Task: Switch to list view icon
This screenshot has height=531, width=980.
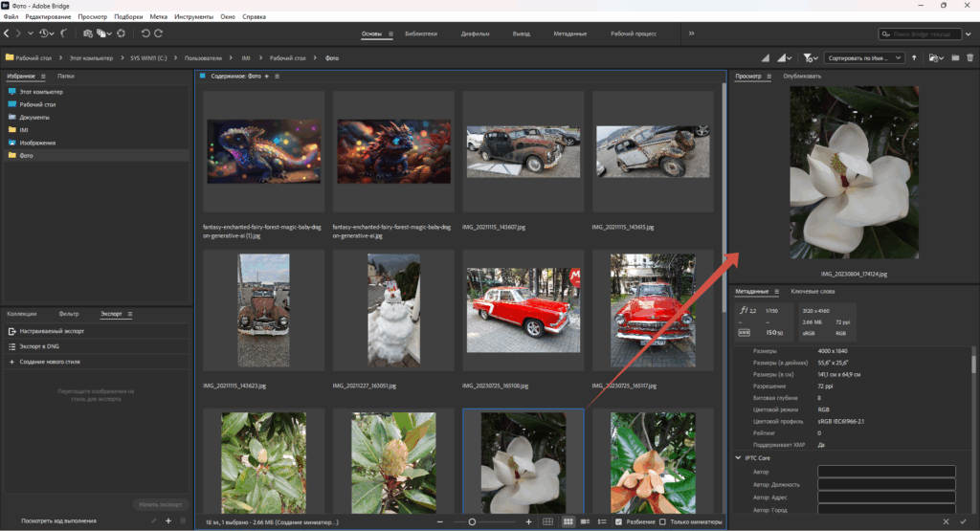Action: pyautogui.click(x=602, y=522)
